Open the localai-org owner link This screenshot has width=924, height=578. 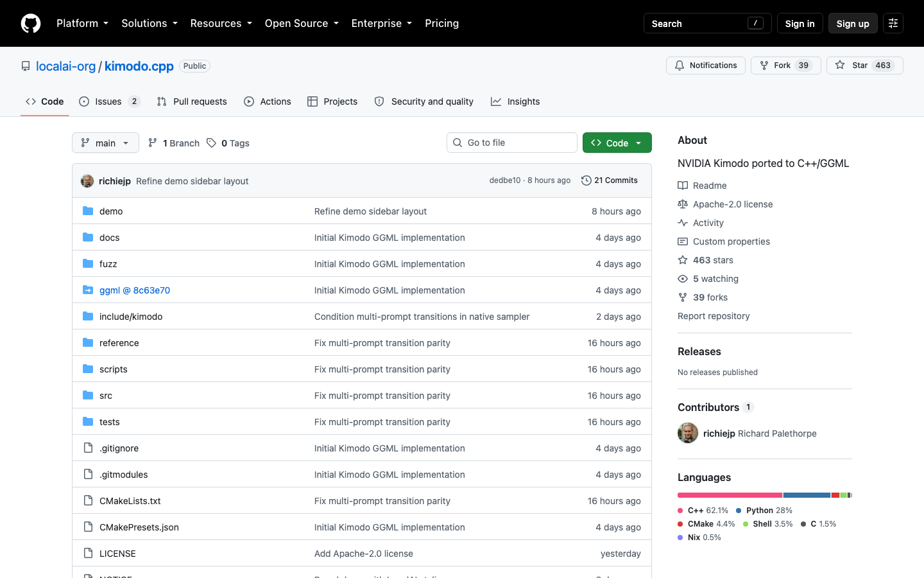click(65, 66)
